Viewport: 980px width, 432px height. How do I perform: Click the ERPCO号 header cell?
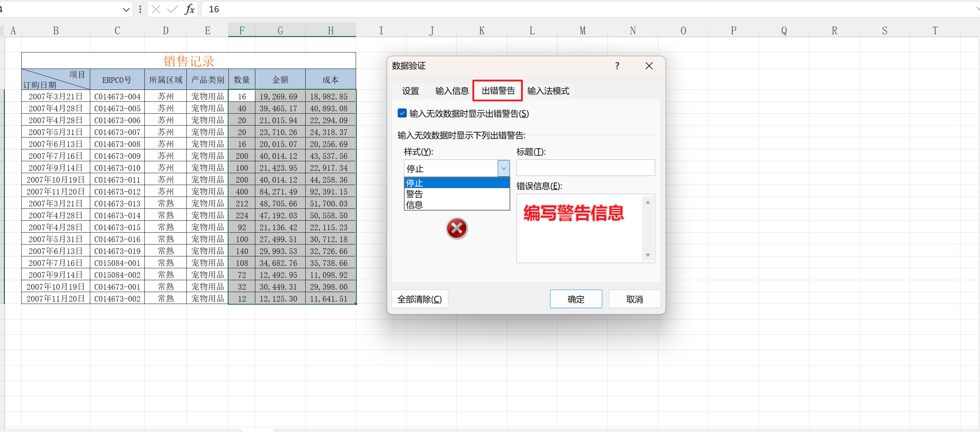coord(117,79)
